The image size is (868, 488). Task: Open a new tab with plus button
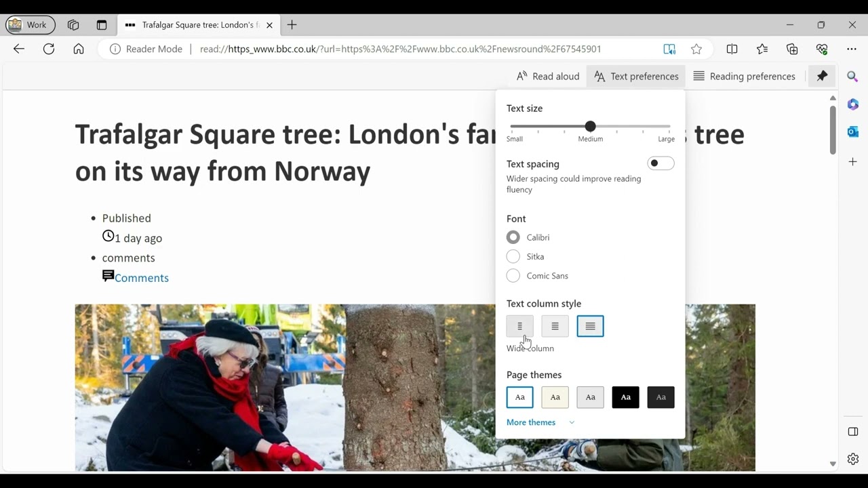click(x=292, y=25)
